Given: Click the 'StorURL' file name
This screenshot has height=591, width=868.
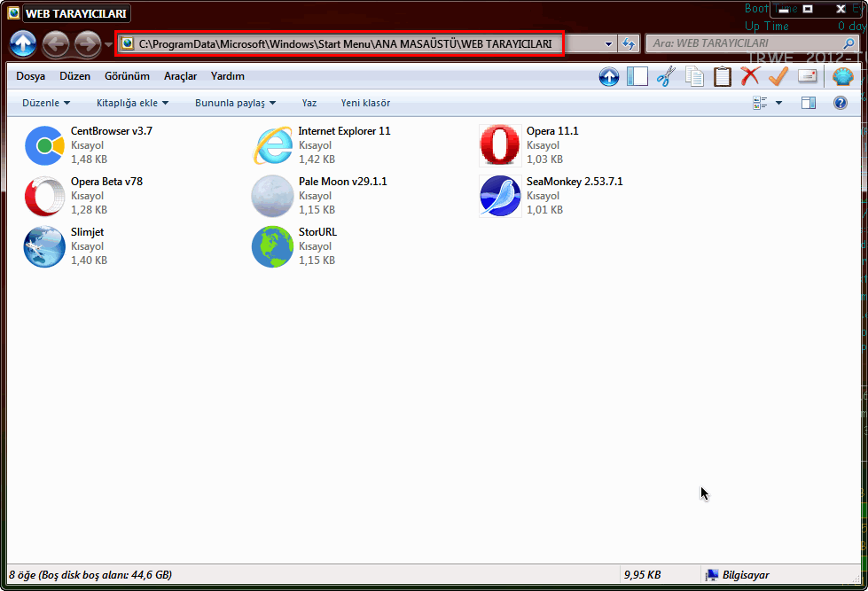Looking at the screenshot, I should coord(317,232).
